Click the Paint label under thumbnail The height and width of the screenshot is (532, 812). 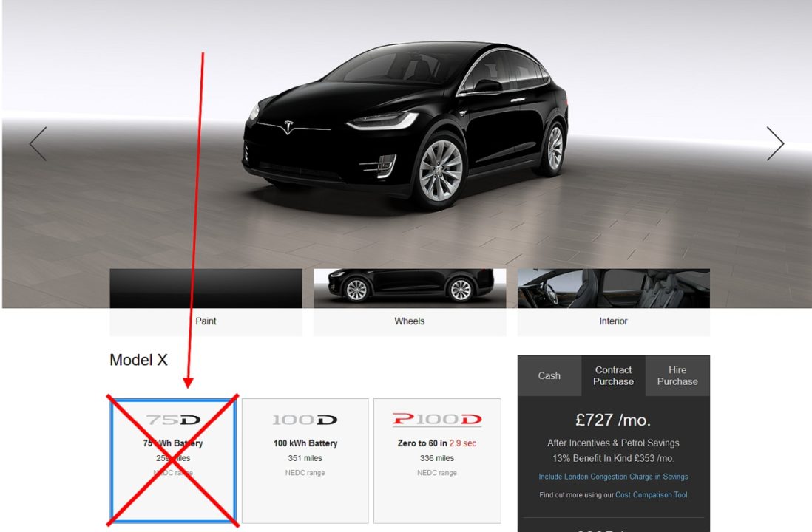pos(206,321)
